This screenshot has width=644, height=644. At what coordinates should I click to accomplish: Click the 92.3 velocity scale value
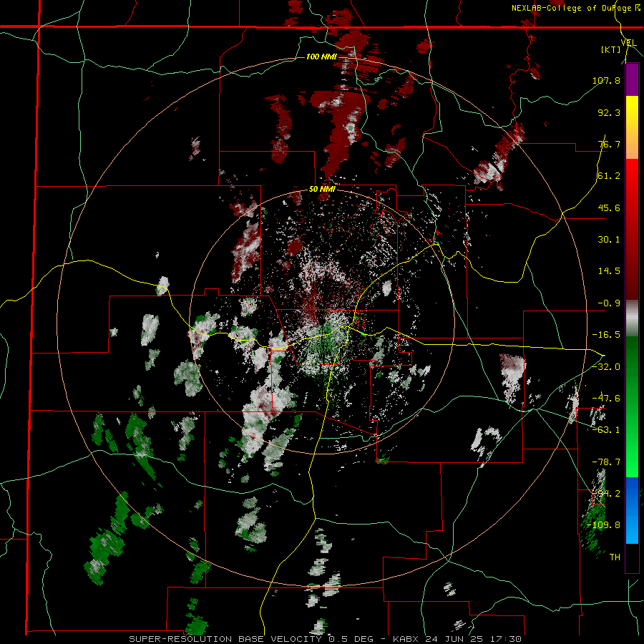tap(609, 112)
